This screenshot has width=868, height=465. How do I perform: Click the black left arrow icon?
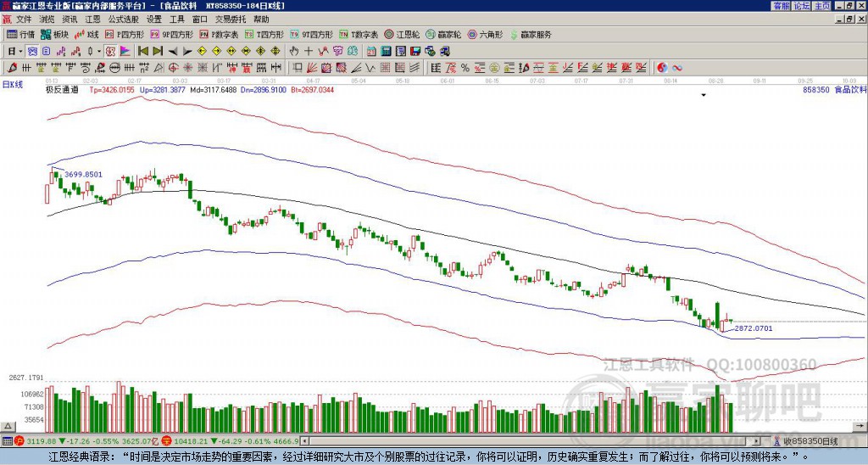click(x=173, y=52)
